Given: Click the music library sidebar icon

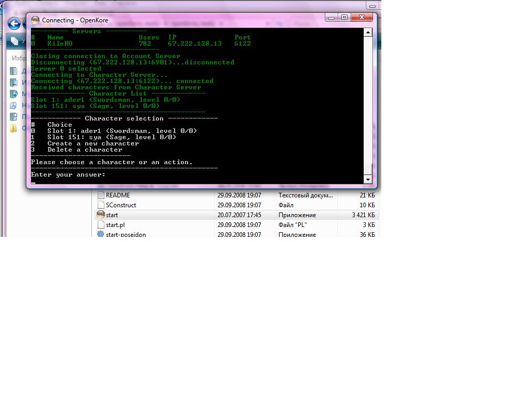Looking at the screenshot, I should pos(14,94).
